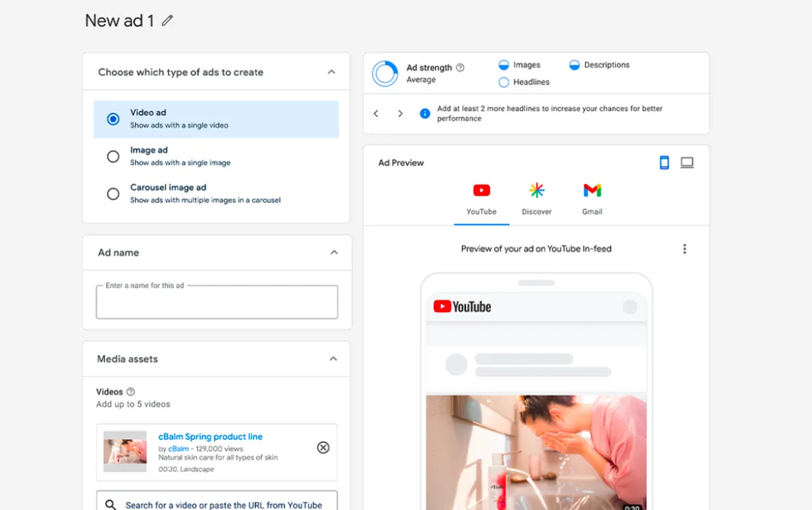The width and height of the screenshot is (812, 510).
Task: Remove the cBalm Spring product line video
Action: [323, 447]
